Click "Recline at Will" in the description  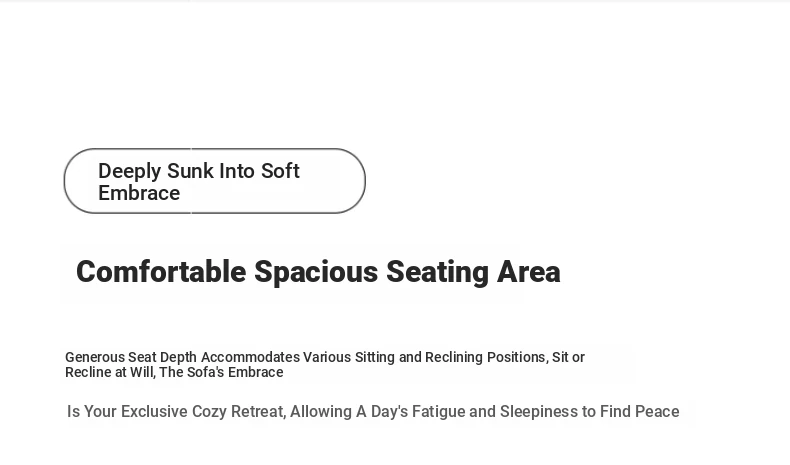(109, 372)
